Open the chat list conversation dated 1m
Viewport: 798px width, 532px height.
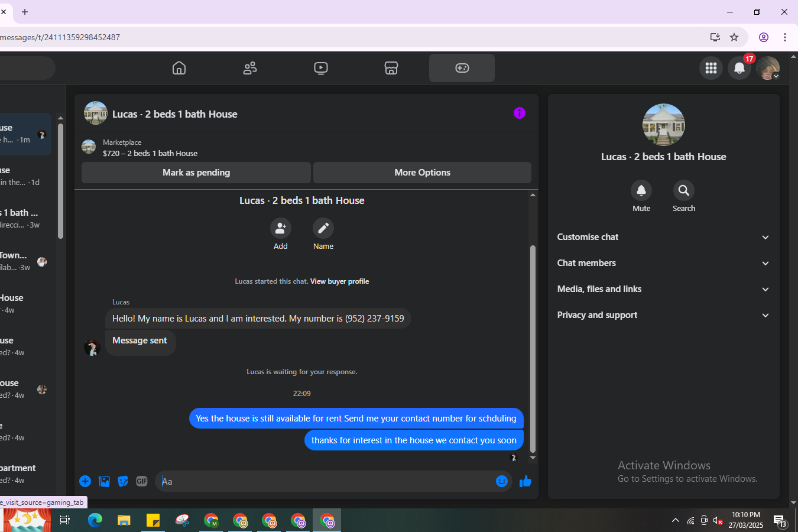pyautogui.click(x=25, y=134)
